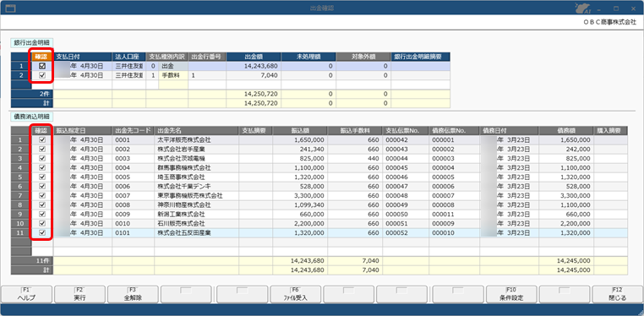Select the 14,243,680 withdrawal amount cell

(x=254, y=66)
